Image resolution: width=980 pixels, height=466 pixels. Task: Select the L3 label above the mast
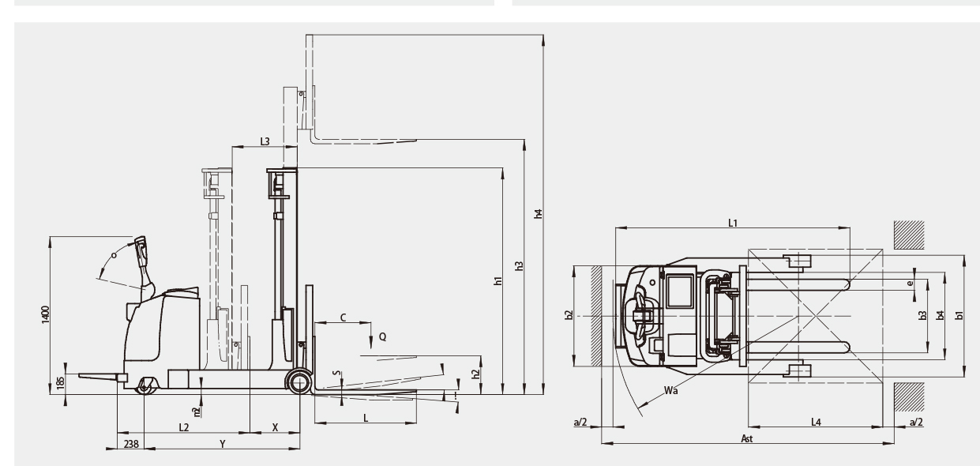coord(265,141)
